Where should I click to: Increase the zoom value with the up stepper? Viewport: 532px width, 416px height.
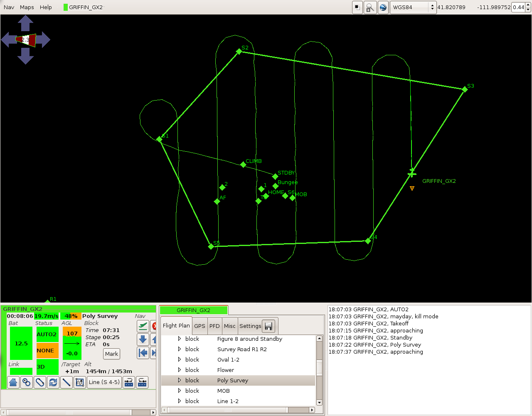coord(528,5)
